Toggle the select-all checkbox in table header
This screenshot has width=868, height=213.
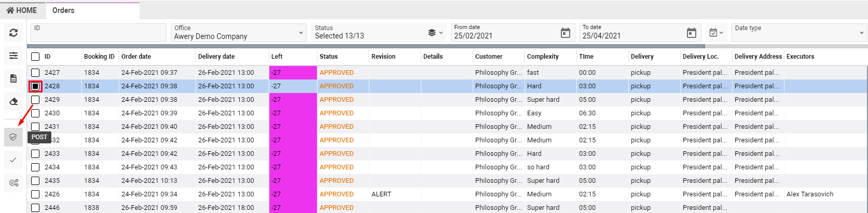[35, 57]
